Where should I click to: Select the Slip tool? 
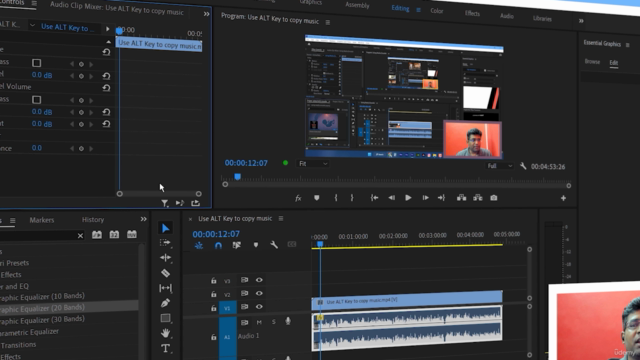(165, 288)
